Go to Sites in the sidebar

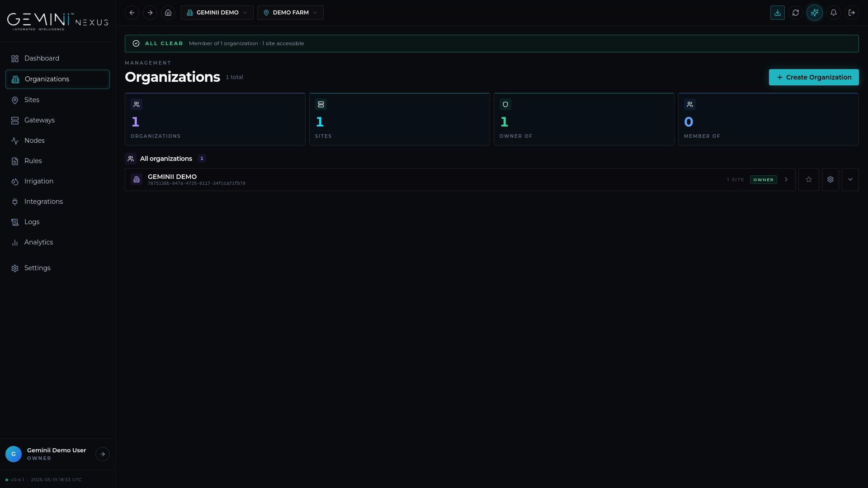[x=57, y=100]
